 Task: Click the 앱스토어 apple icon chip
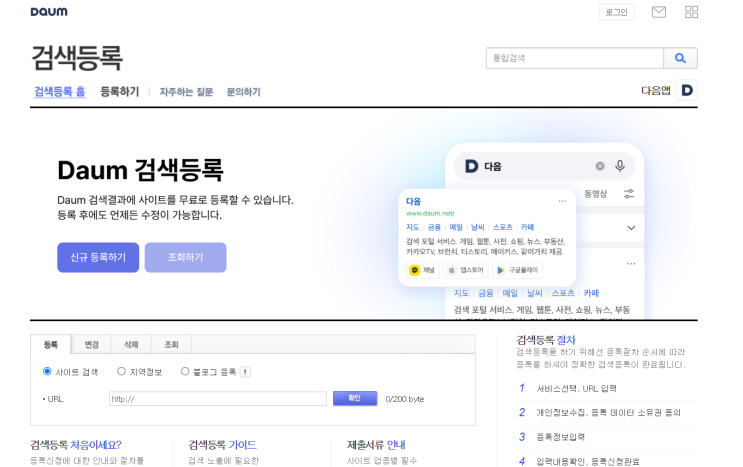467,270
